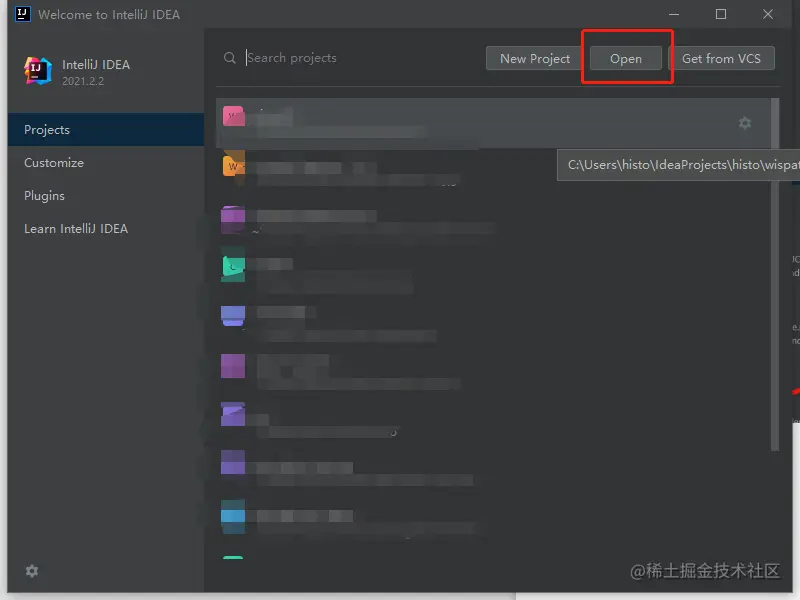Select the pink project icon row
This screenshot has width=800, height=600.
coord(493,123)
